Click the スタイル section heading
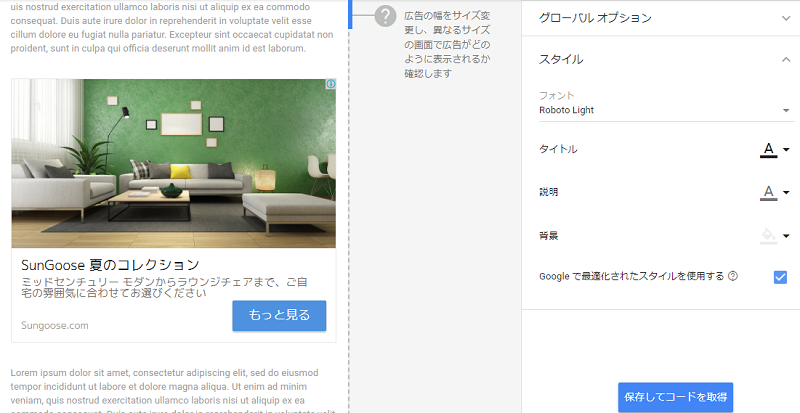 pyautogui.click(x=561, y=59)
